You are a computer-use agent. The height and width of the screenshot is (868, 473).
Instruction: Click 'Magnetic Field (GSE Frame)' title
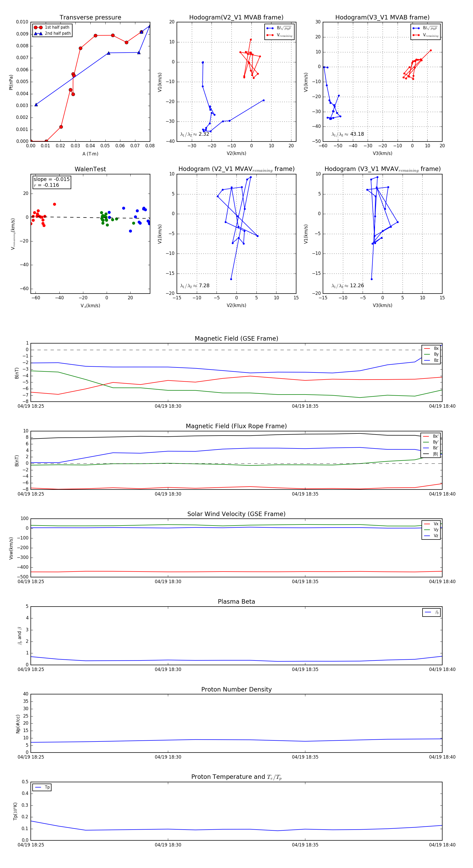(x=236, y=339)
